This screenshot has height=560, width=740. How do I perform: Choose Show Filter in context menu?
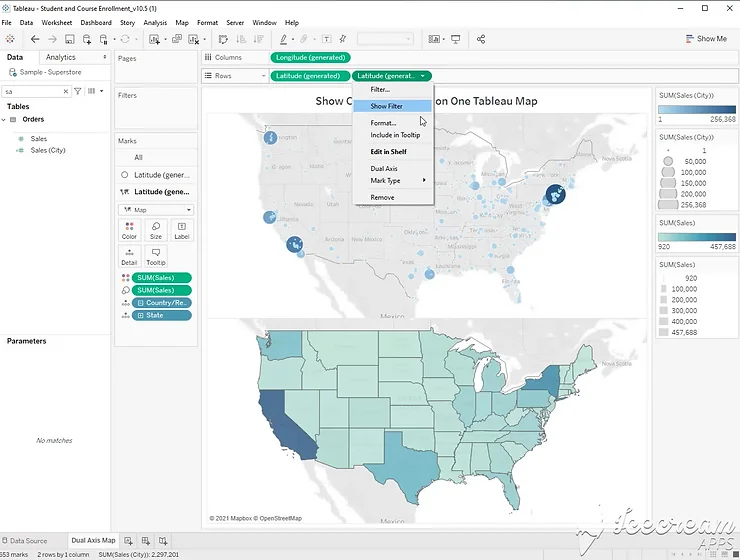pos(392,106)
